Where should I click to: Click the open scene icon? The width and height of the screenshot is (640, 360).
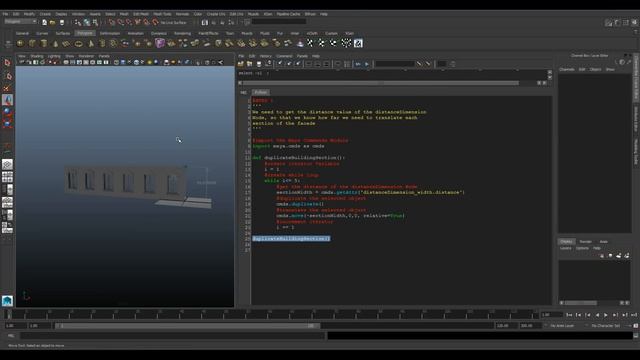pyautogui.click(x=53, y=22)
